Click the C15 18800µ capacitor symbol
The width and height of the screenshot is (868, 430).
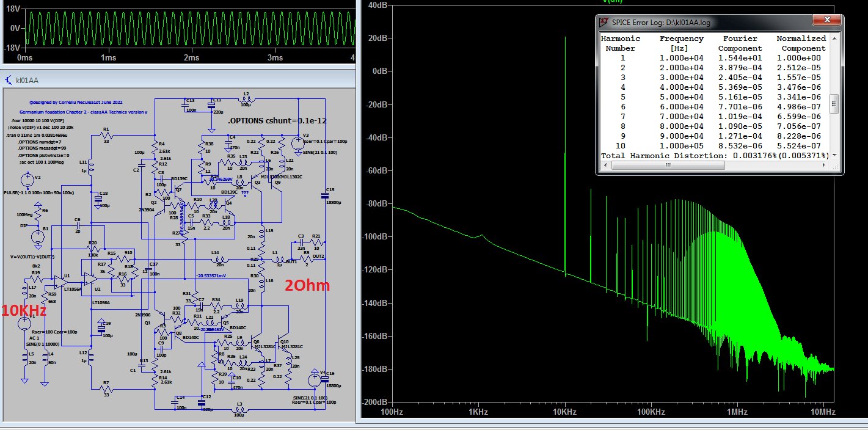coord(324,196)
